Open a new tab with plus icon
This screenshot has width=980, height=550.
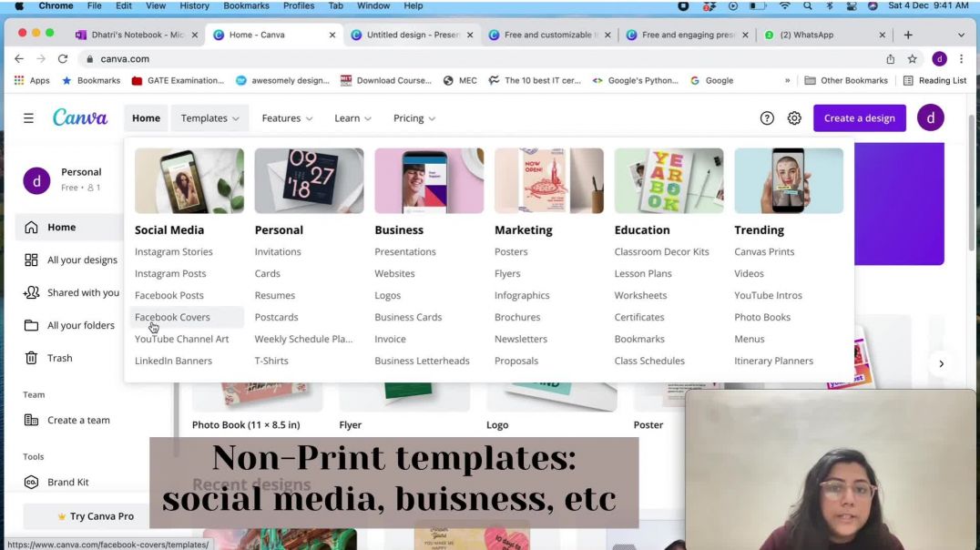[x=908, y=35]
